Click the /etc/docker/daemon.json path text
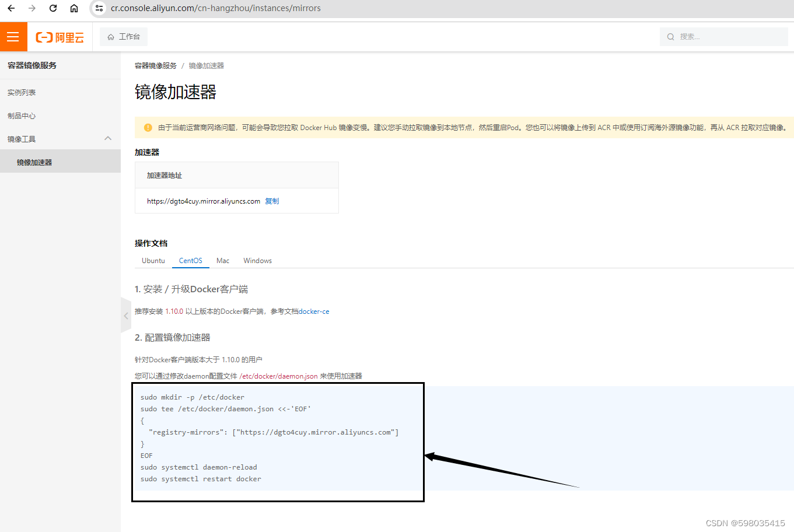 click(279, 376)
